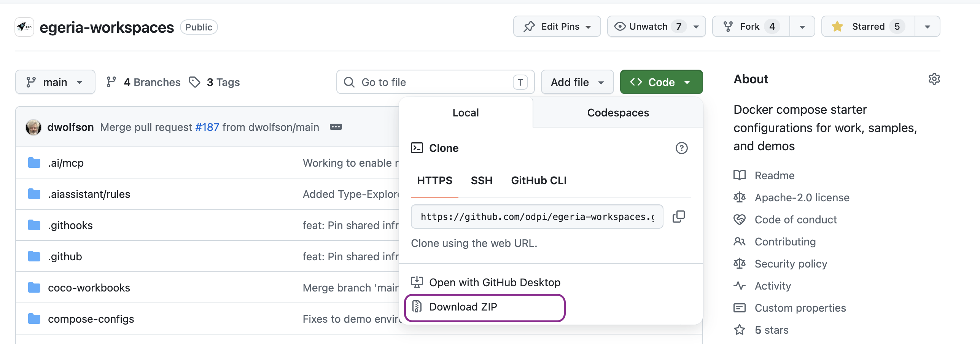Screen dimensions: 980x344
Task: Open the .github folder
Action: click(65, 256)
